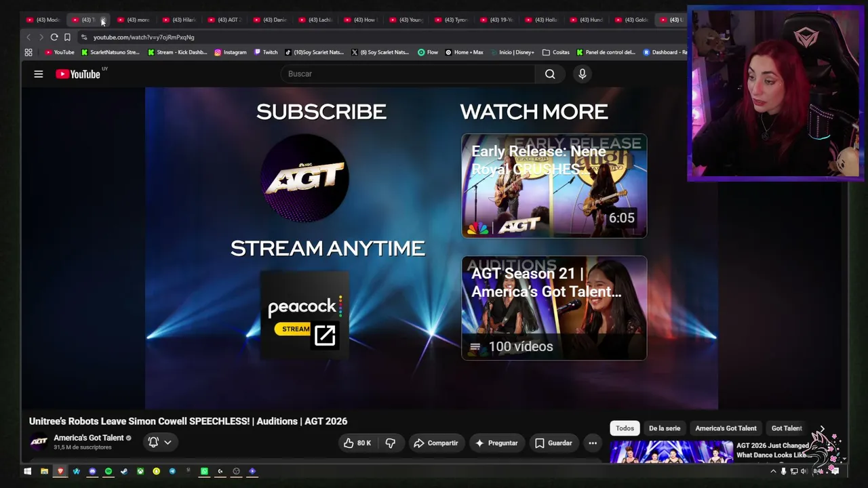The height and width of the screenshot is (488, 868).
Task: Open Discord from the taskbar
Action: click(x=92, y=471)
